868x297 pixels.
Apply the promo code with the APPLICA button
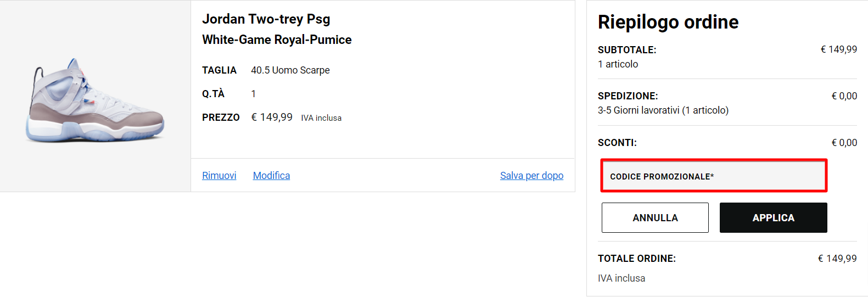point(773,218)
